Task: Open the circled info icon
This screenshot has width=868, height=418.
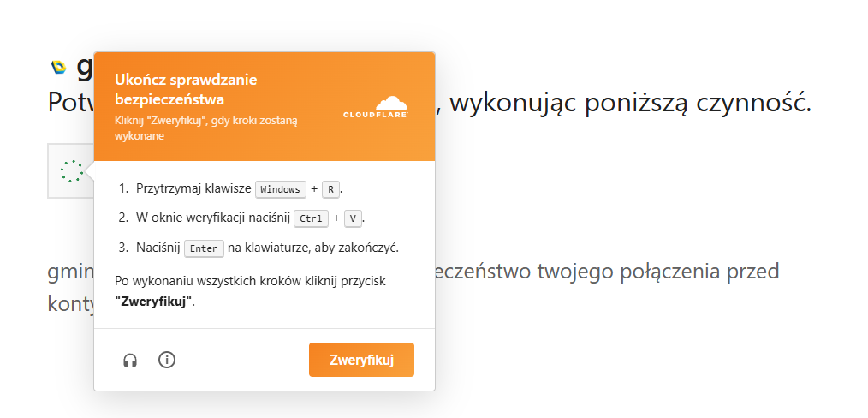Action: point(167,360)
